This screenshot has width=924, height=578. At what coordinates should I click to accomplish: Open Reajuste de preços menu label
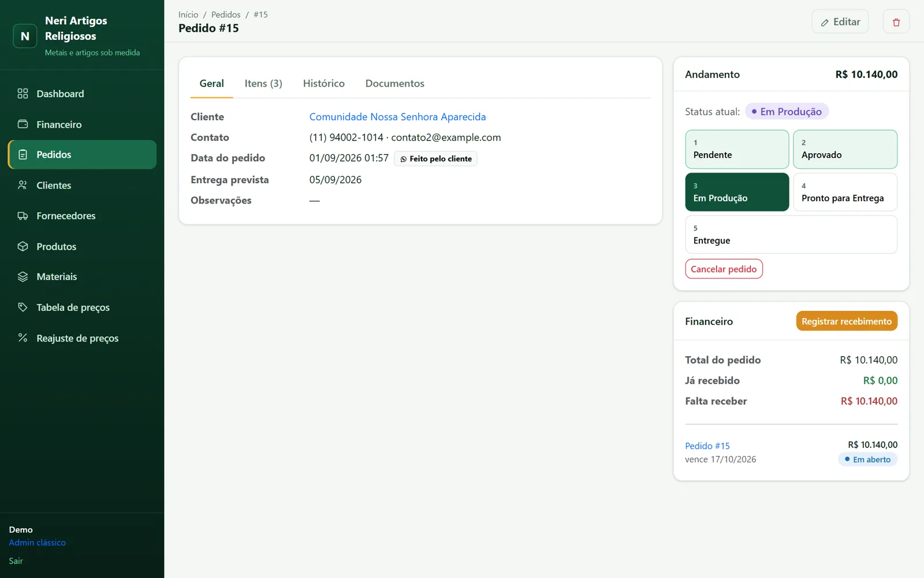pos(77,338)
